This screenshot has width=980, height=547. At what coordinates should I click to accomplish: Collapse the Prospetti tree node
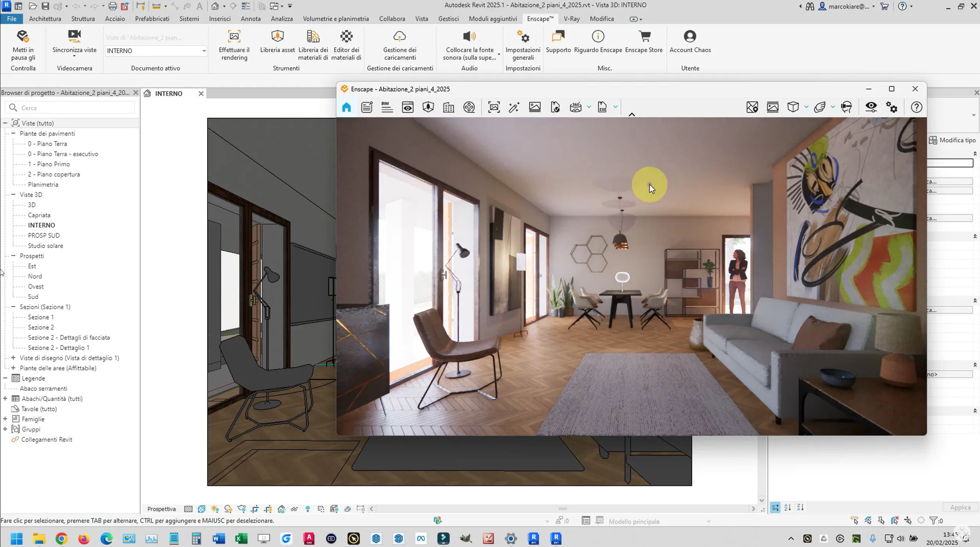tap(13, 256)
